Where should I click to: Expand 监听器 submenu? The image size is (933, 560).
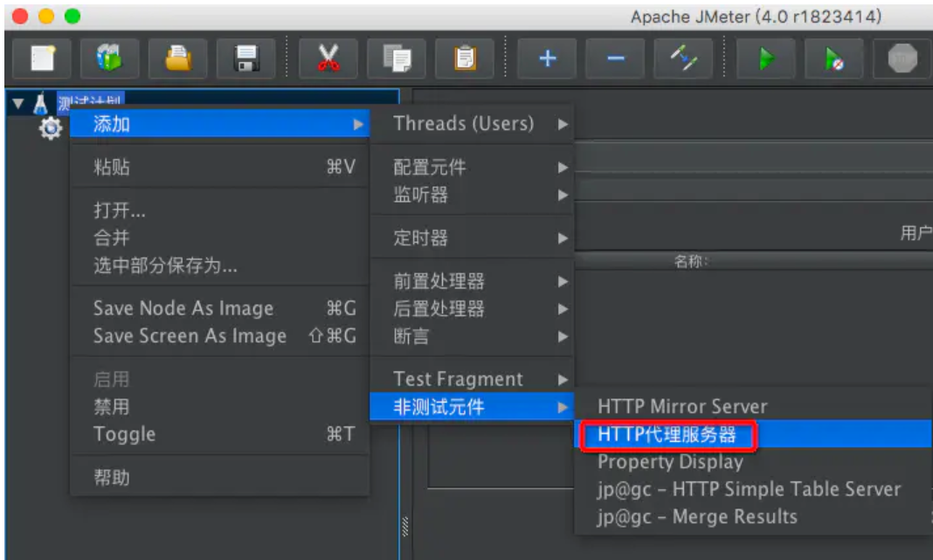coord(472,195)
